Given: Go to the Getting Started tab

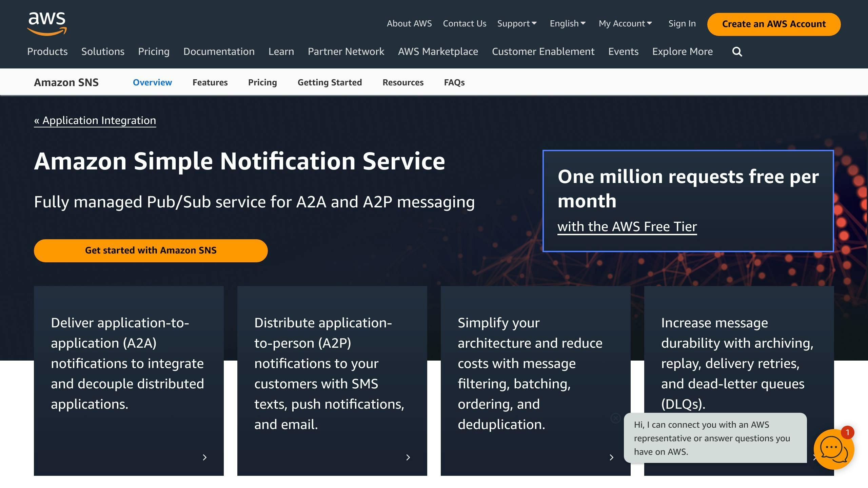Looking at the screenshot, I should [330, 82].
